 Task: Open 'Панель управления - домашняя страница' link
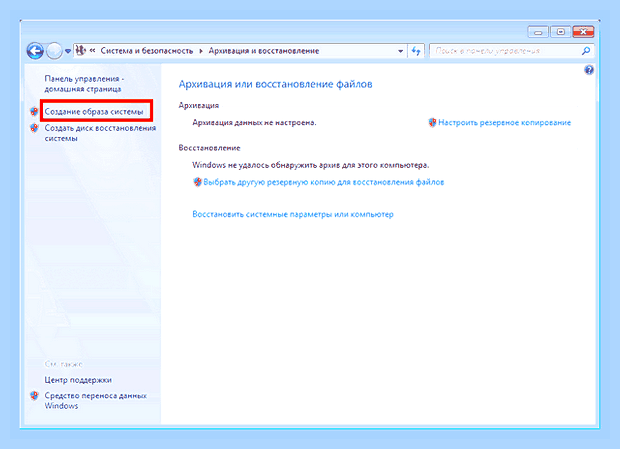pos(84,84)
